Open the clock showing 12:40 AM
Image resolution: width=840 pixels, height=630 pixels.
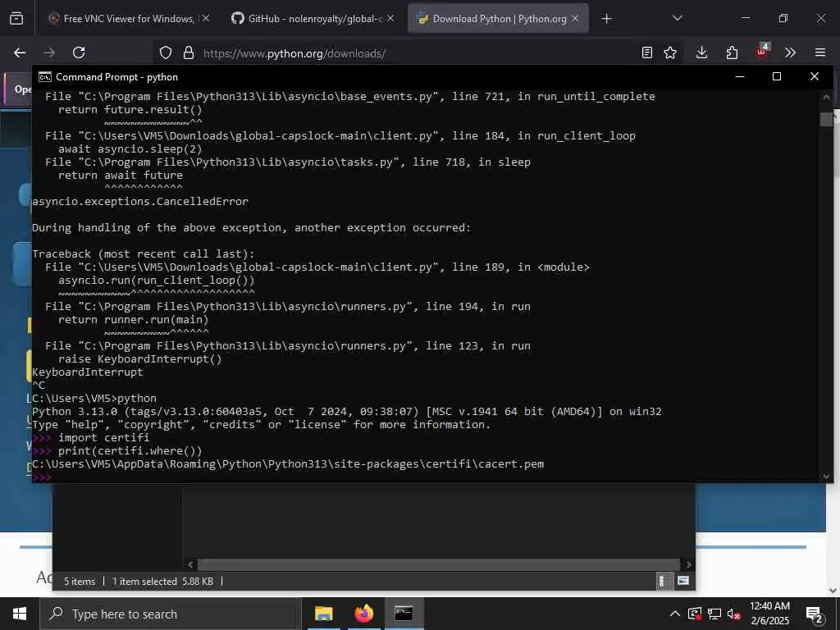click(x=769, y=614)
